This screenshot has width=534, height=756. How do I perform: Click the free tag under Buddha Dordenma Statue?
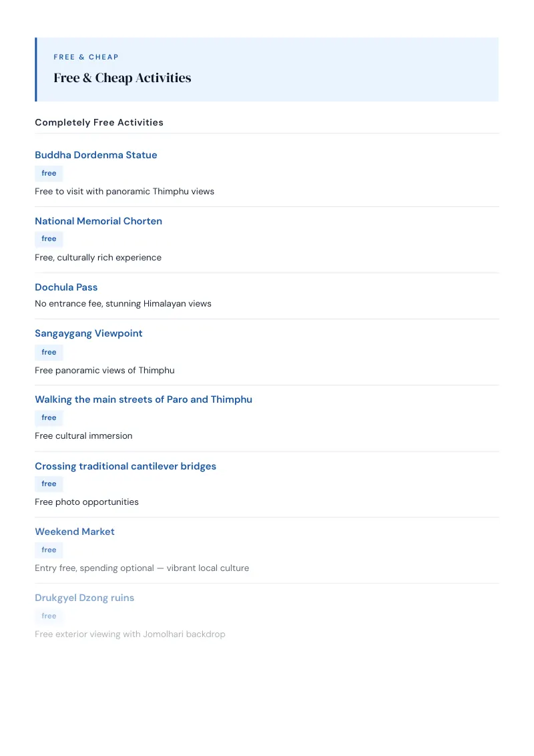[49, 173]
